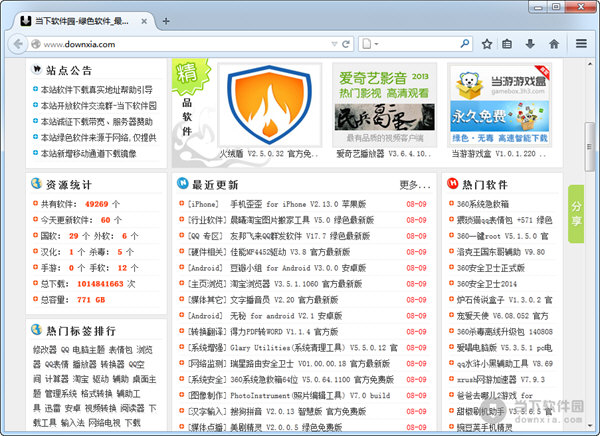Open 火绒盾 V2.5.0.32 caption link
This screenshot has width=600, height=436.
[269, 154]
